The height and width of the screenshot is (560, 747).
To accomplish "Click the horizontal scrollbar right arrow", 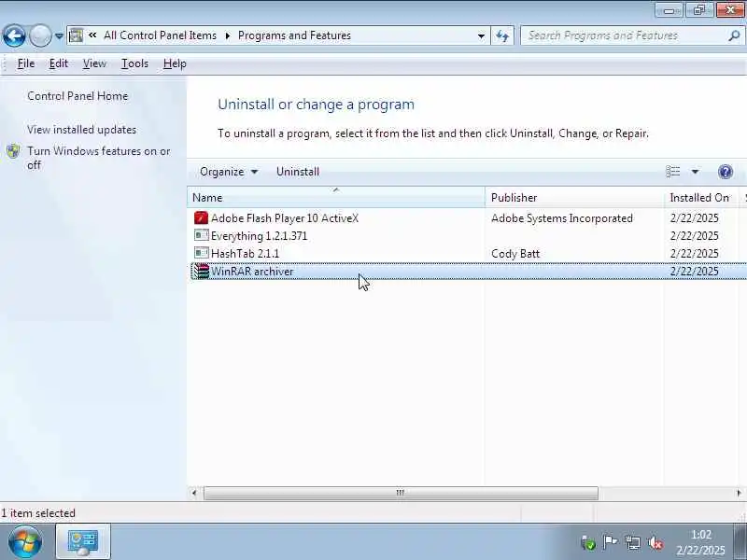I will (x=739, y=493).
